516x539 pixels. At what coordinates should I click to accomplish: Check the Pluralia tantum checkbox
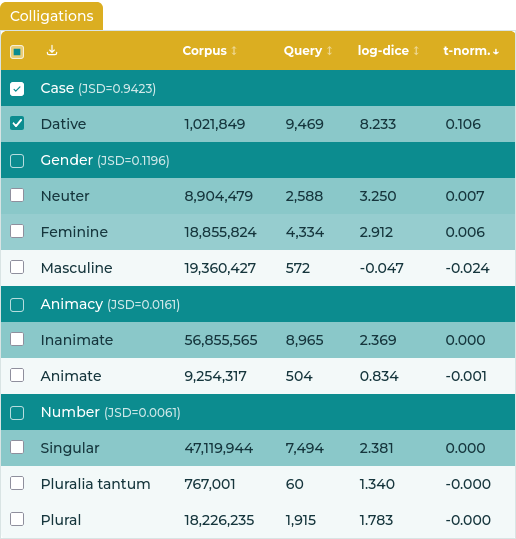pos(17,483)
